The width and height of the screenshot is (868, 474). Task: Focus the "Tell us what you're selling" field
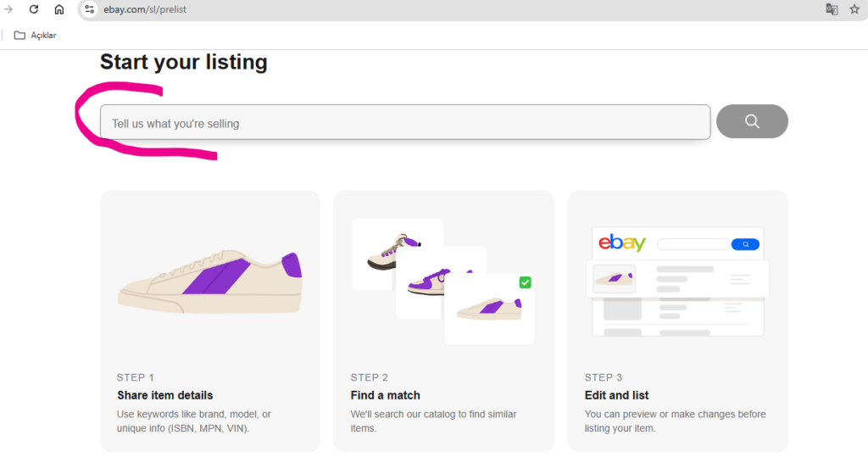(405, 122)
